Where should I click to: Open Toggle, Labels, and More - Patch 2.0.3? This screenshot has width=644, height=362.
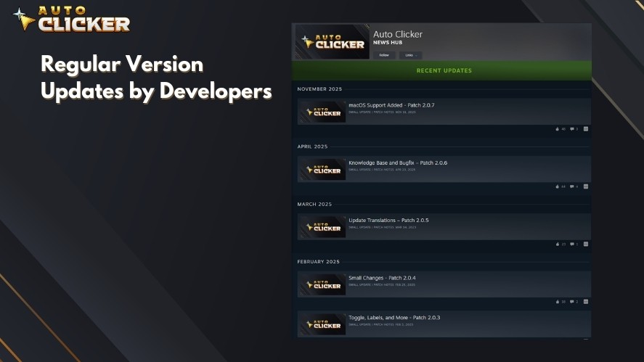pyautogui.click(x=394, y=317)
